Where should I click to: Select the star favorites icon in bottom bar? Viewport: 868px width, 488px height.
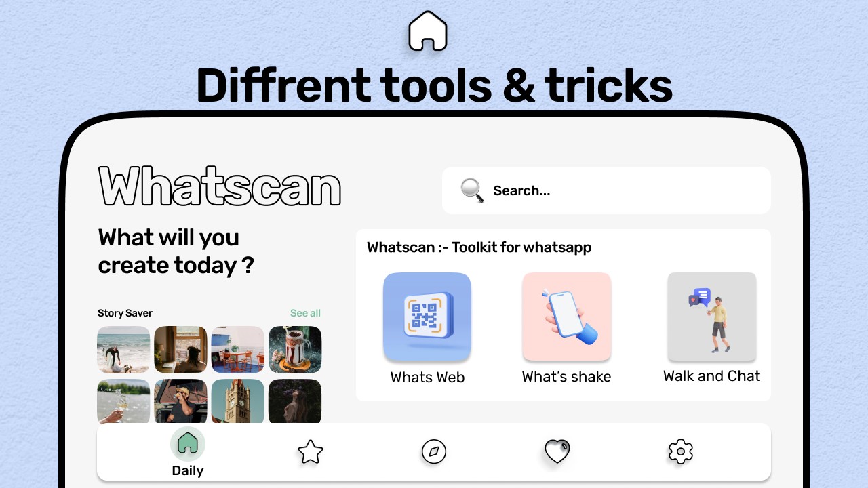tap(311, 451)
